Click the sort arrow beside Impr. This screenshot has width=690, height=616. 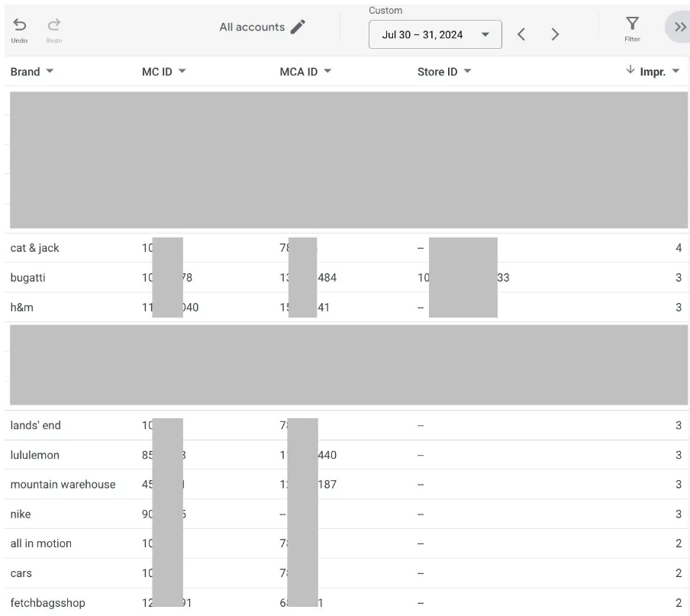(630, 70)
